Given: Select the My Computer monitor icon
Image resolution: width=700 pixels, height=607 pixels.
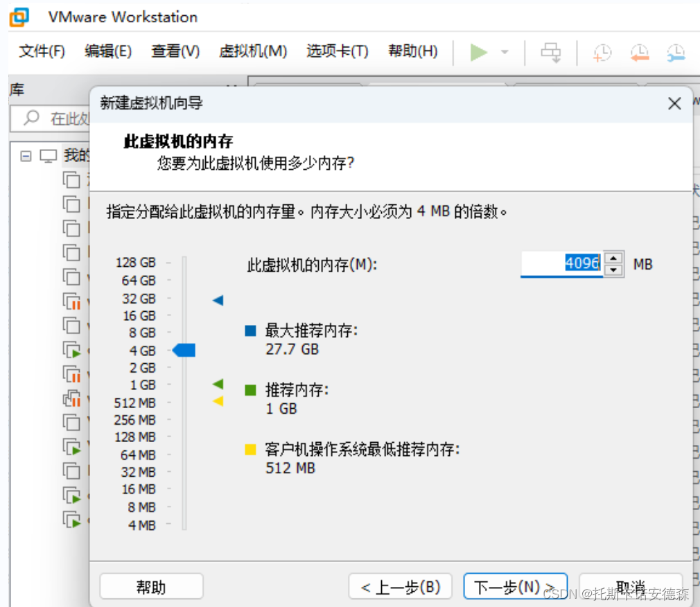Looking at the screenshot, I should (49, 156).
